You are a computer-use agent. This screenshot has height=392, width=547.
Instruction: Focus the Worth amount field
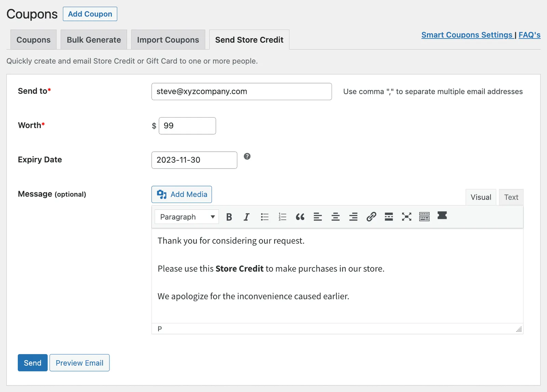pyautogui.click(x=187, y=126)
